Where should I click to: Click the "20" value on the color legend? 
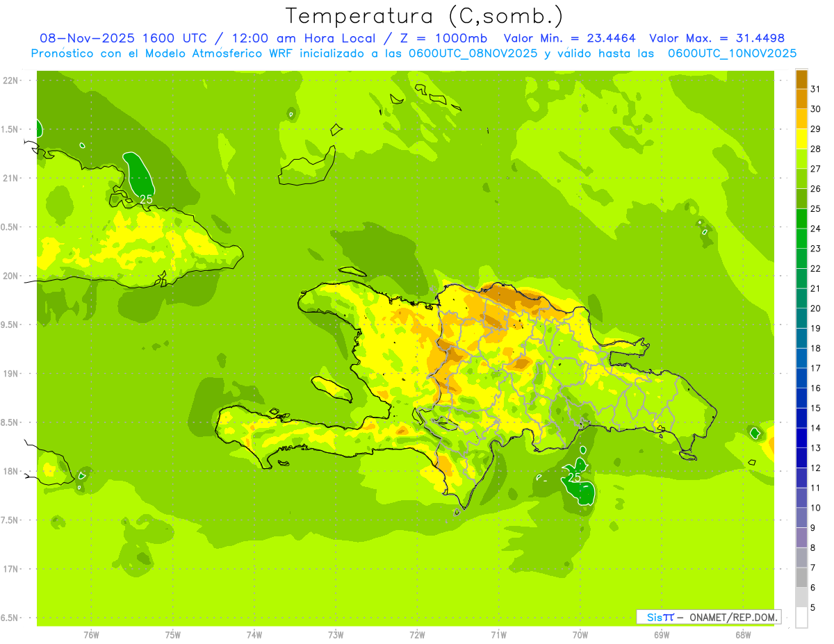point(815,308)
